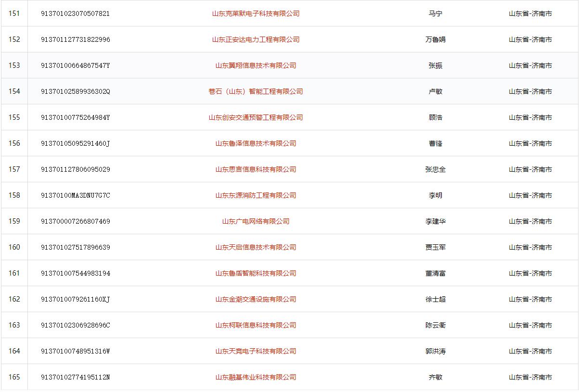579x392 pixels.
Task: Select the 巷石（山东）智能工程有限公司 link
Action: pyautogui.click(x=256, y=91)
